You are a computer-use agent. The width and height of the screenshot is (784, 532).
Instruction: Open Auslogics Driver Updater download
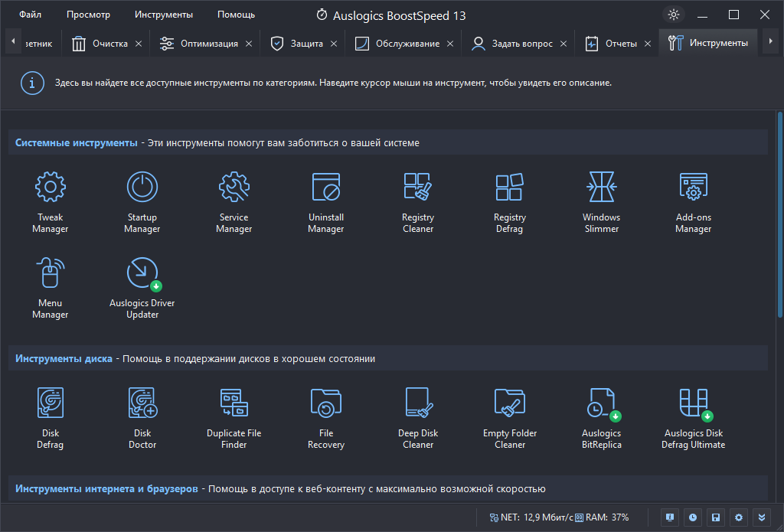tap(142, 288)
